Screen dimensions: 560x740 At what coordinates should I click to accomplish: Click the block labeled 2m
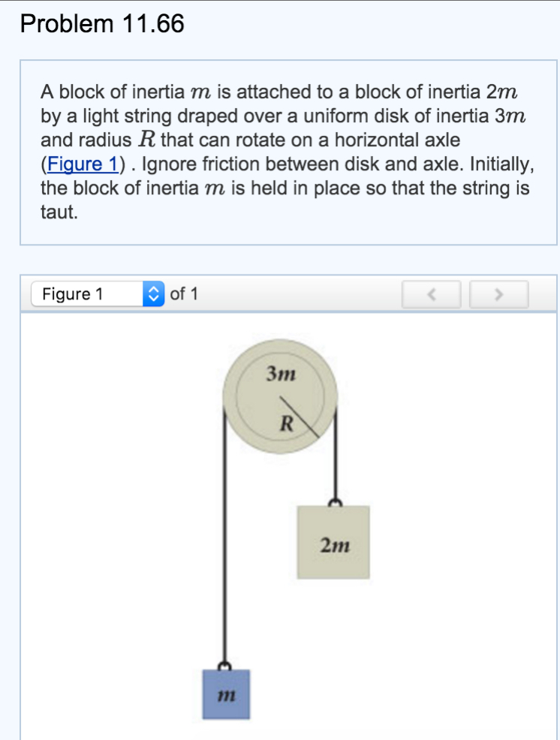(333, 542)
